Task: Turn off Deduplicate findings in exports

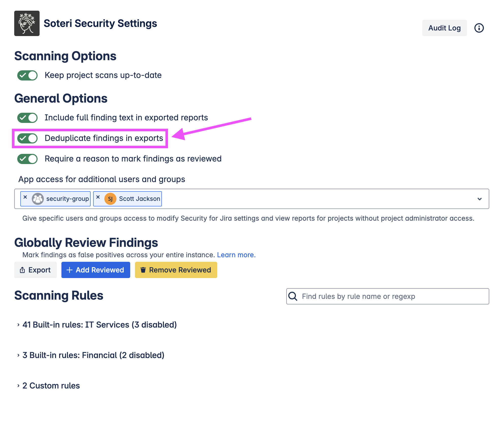Action: coord(27,138)
